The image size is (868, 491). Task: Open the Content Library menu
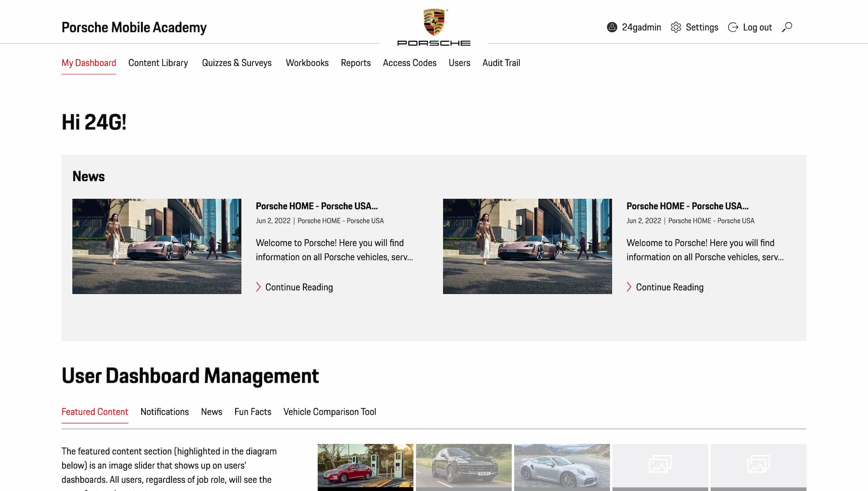tap(158, 63)
